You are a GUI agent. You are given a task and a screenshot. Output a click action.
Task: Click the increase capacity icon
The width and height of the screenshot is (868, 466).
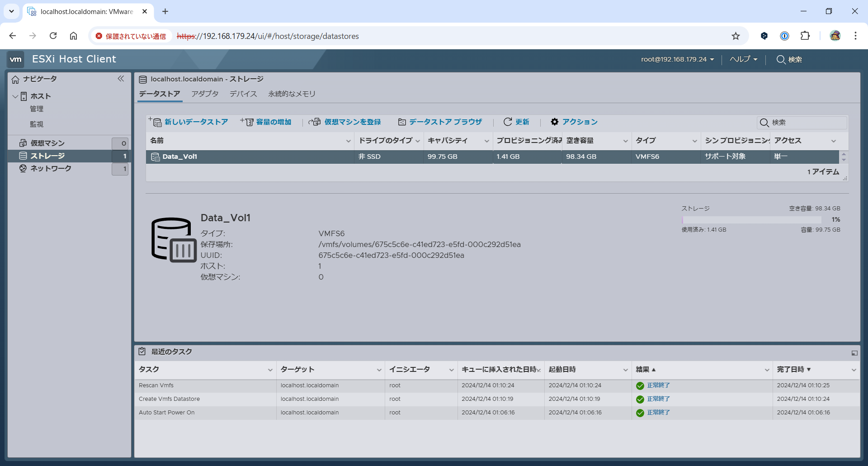[247, 122]
